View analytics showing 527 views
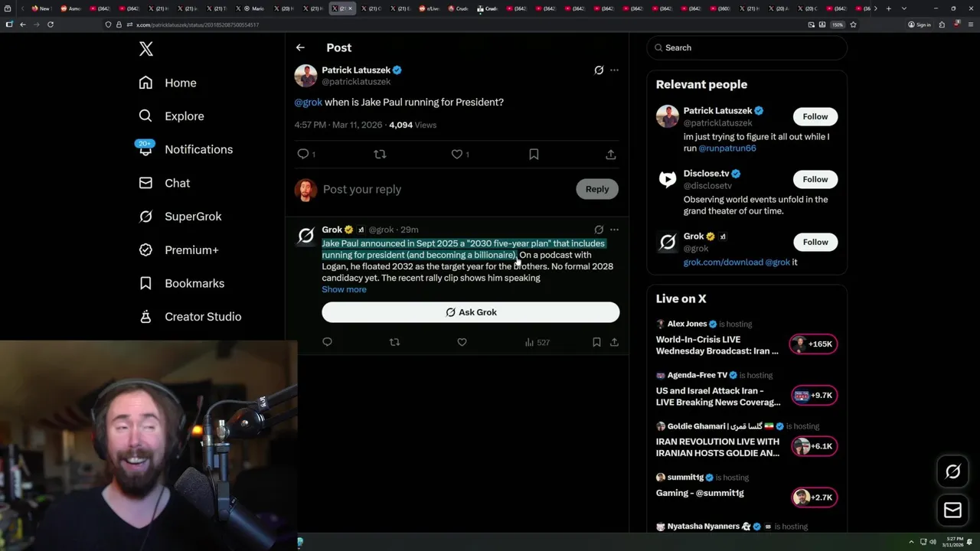Viewport: 980px width, 551px height. pyautogui.click(x=537, y=342)
